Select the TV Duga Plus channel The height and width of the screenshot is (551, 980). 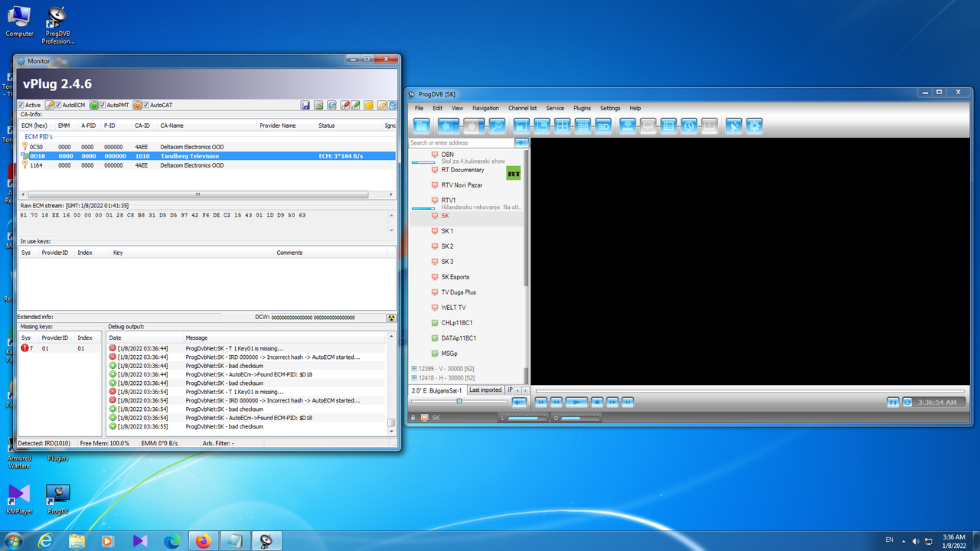point(459,292)
